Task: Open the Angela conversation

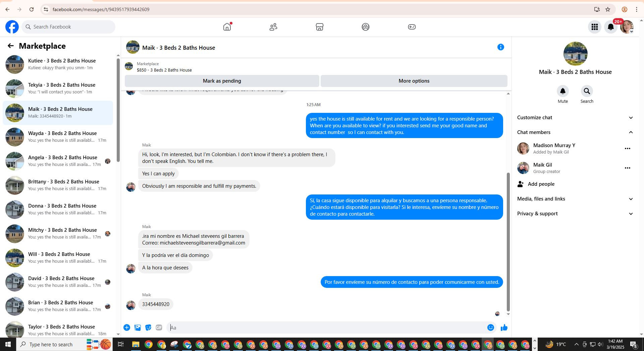Action: pos(58,161)
